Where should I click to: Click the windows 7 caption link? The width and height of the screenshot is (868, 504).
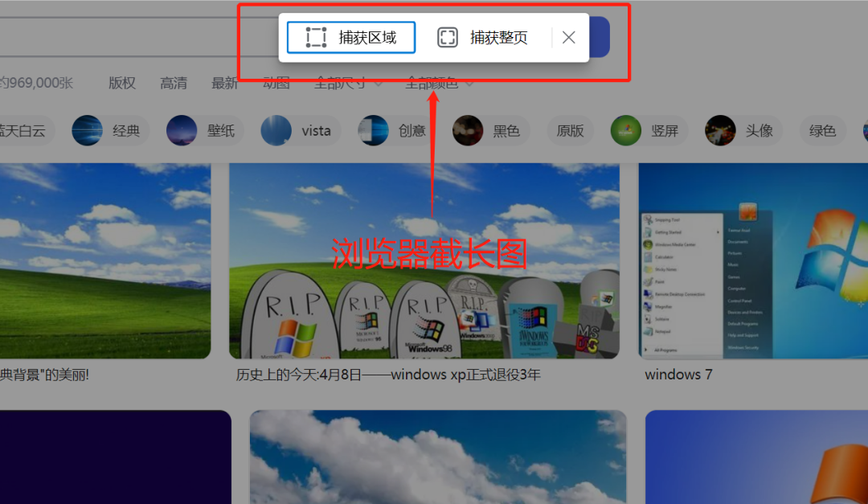pos(678,375)
